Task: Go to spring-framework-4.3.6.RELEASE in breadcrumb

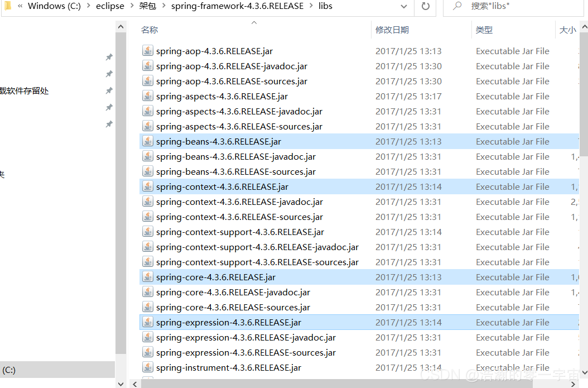Action: [237, 6]
